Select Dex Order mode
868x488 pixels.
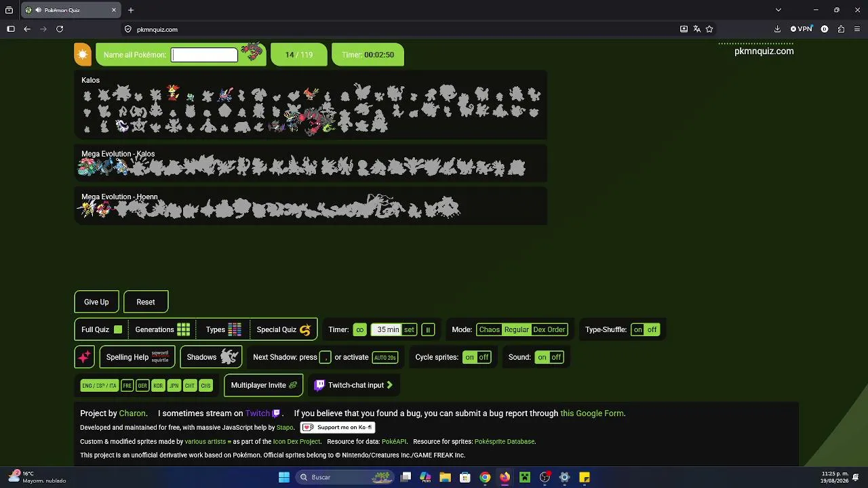pyautogui.click(x=549, y=330)
